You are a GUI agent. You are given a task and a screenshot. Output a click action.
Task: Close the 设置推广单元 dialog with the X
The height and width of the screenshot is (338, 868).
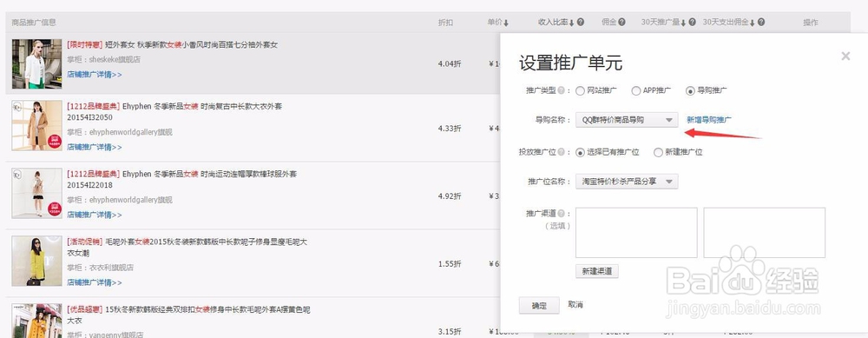tap(845, 56)
